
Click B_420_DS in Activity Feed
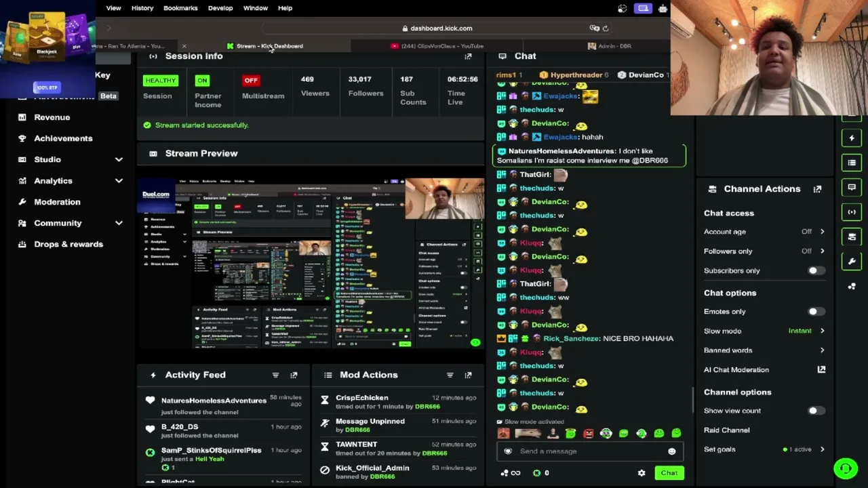(x=180, y=427)
